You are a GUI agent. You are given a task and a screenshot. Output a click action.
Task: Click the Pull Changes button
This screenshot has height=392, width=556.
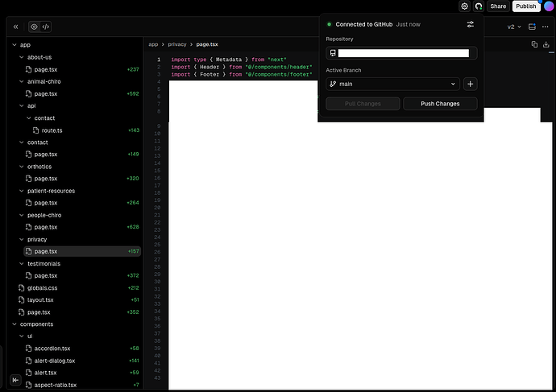(363, 104)
